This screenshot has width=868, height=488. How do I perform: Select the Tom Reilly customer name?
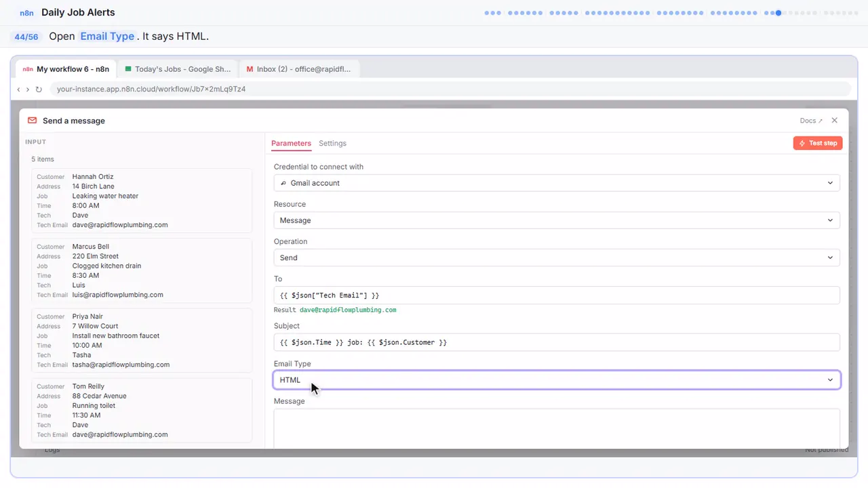(88, 386)
